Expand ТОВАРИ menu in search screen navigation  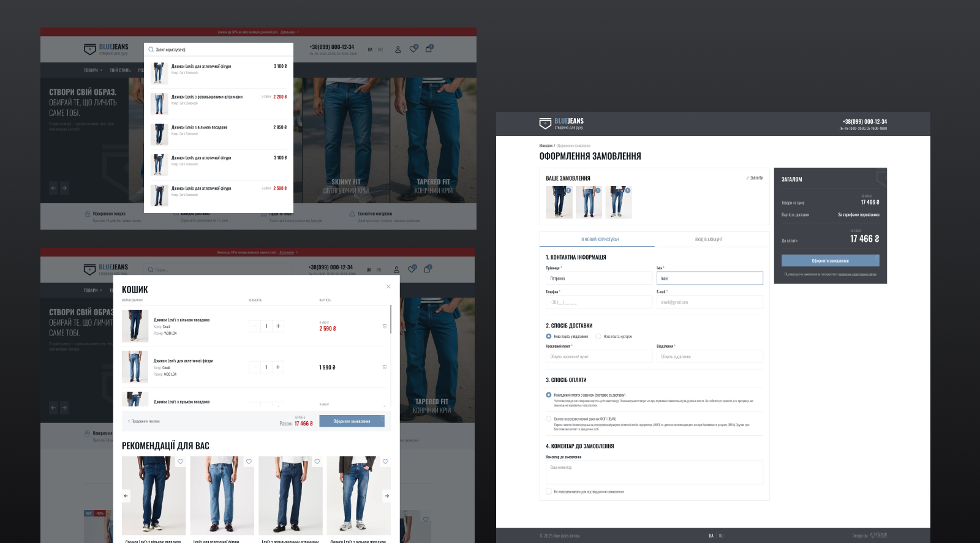[x=93, y=70]
